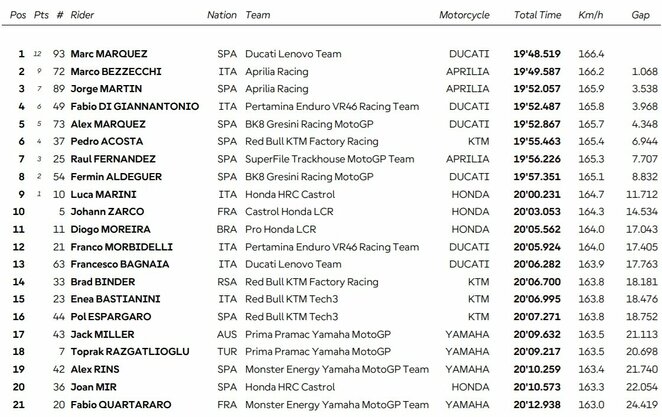
Task: Select Jorge MARTIN in the results
Action: 106,89
